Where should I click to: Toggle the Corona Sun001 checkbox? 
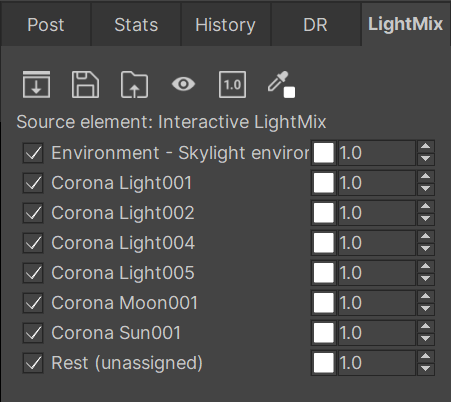33,333
